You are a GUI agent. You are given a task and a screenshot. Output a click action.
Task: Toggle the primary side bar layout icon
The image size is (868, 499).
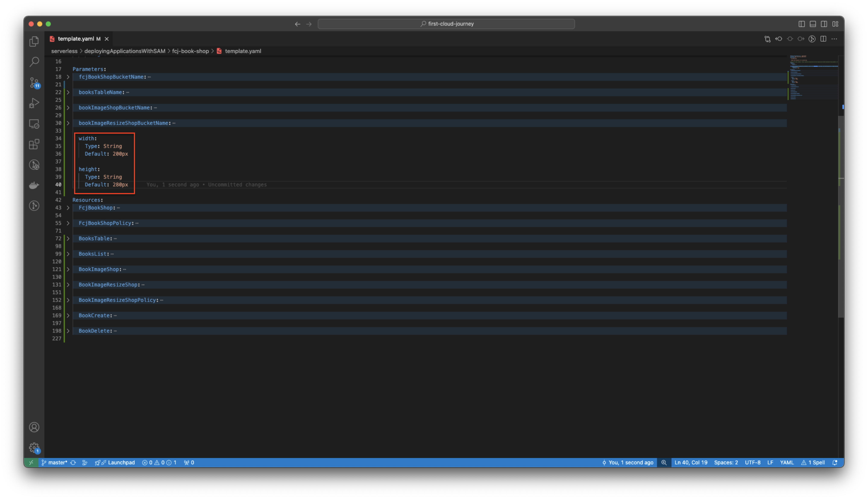pyautogui.click(x=802, y=24)
